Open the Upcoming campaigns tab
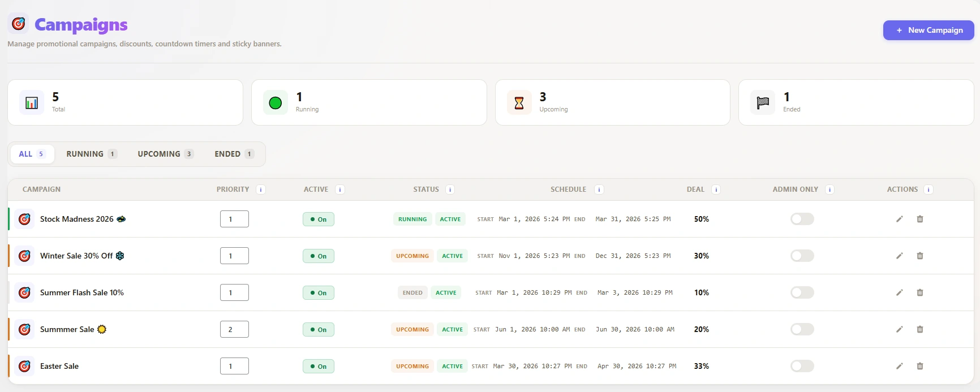 coord(165,154)
